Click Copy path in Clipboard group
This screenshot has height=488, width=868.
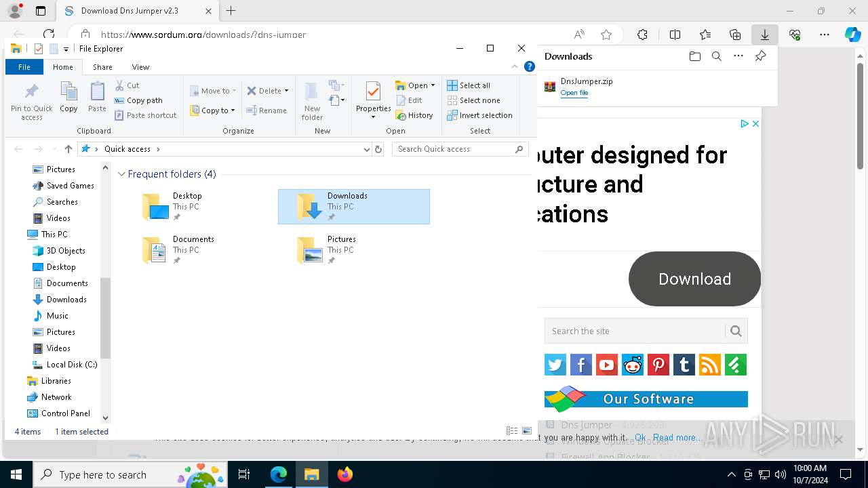tap(138, 100)
